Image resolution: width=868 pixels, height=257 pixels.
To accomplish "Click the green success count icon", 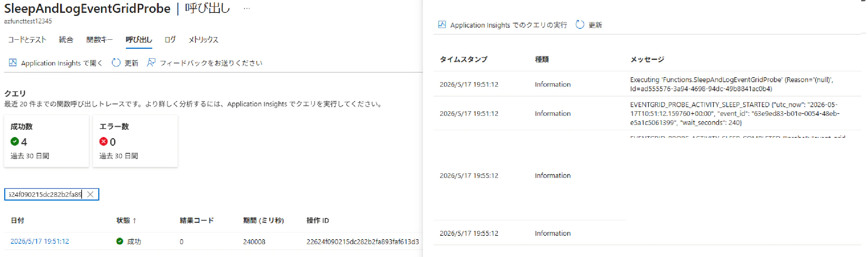I will pos(15,142).
